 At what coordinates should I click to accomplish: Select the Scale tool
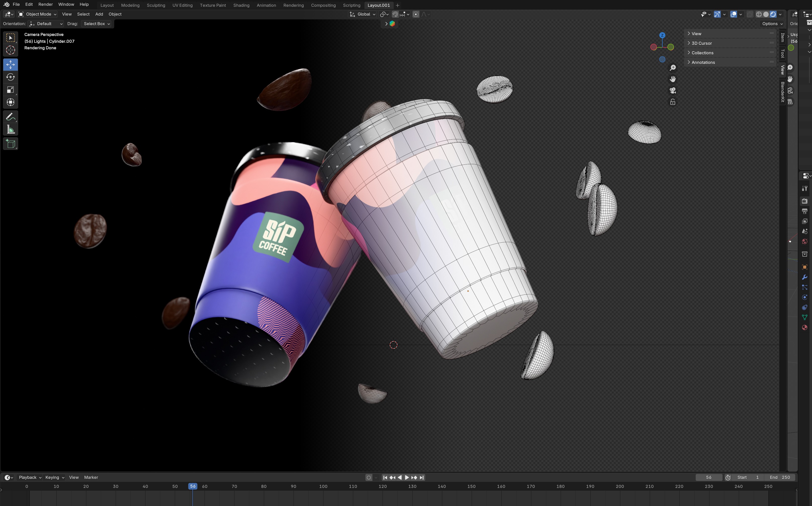pos(10,90)
